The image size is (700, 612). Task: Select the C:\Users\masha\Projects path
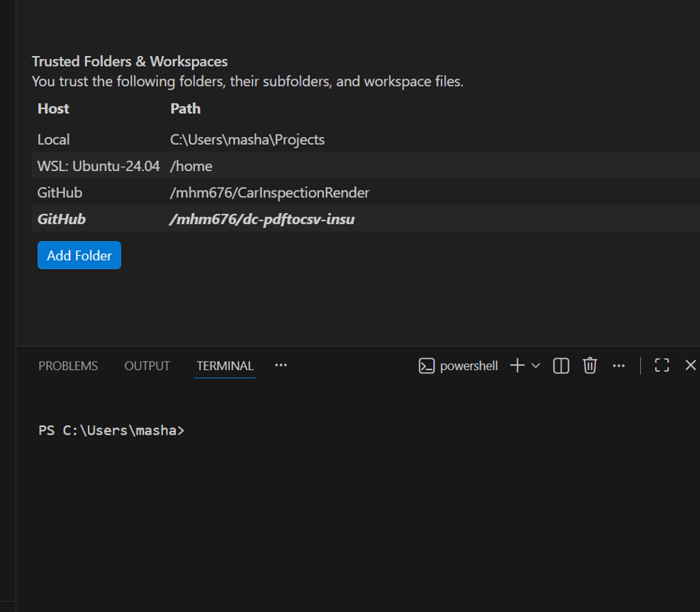[247, 140]
